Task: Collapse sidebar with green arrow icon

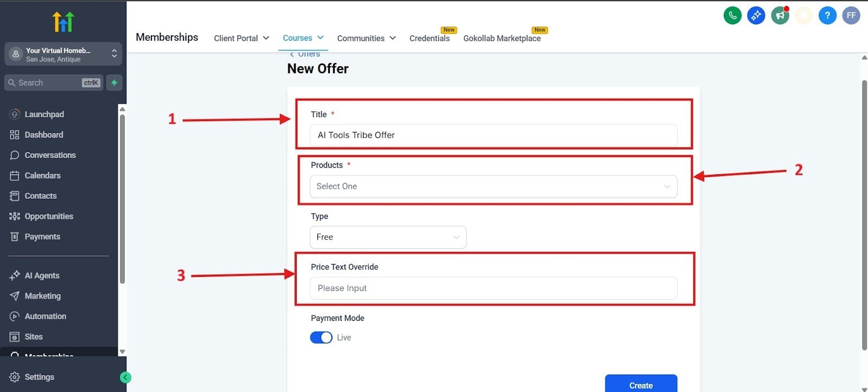Action: (x=125, y=377)
